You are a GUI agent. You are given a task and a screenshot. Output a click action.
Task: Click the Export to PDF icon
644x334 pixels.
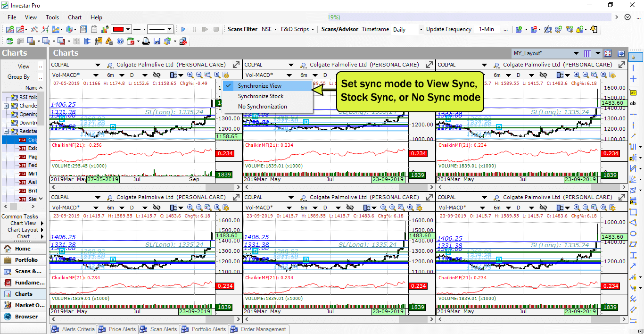pyautogui.click(x=132, y=41)
